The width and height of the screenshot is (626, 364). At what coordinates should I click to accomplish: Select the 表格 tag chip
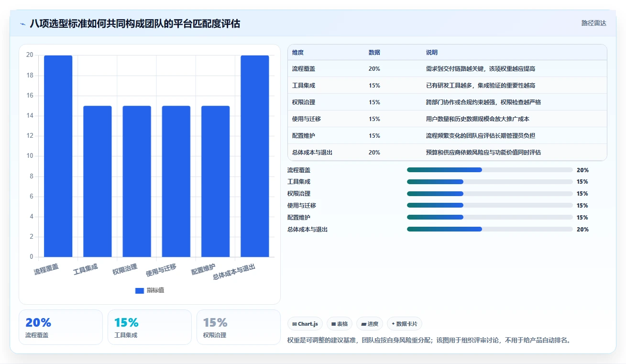tap(340, 324)
